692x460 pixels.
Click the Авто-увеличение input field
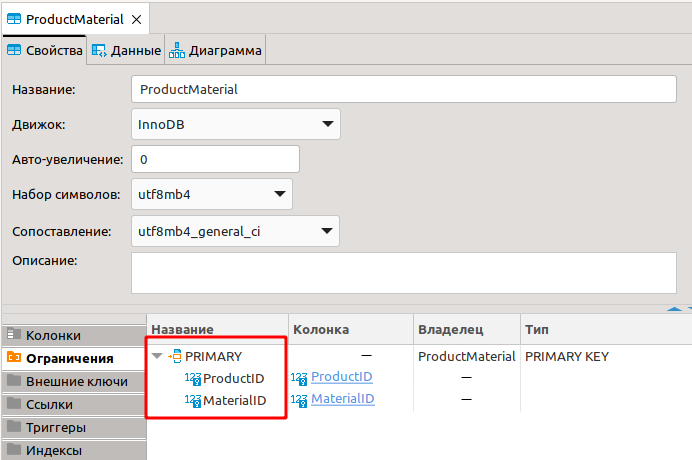pos(215,159)
